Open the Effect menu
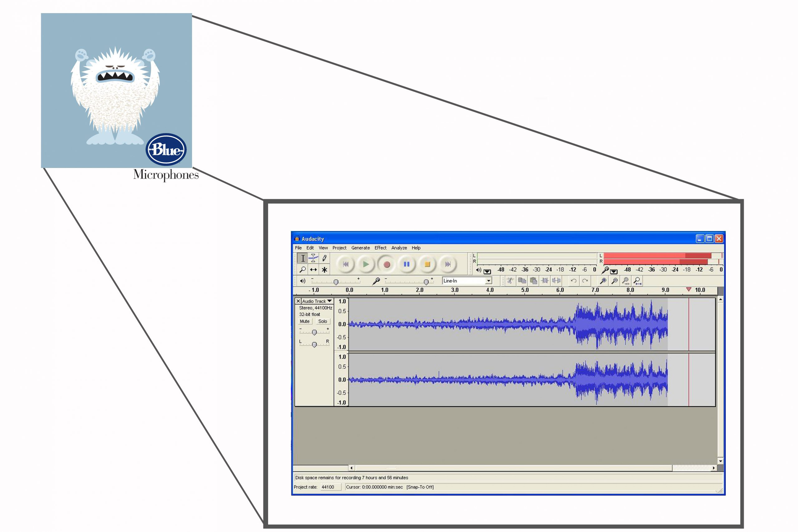 click(x=380, y=248)
